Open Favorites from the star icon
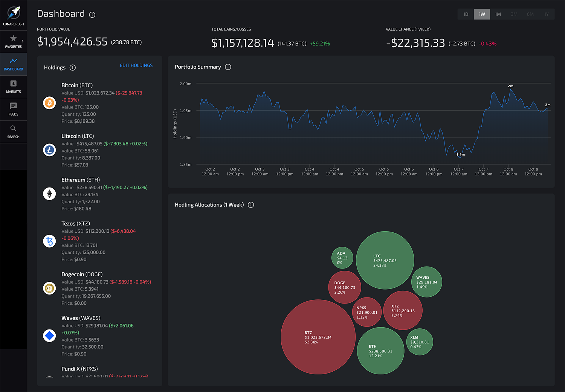The height and width of the screenshot is (392, 565). click(x=14, y=38)
